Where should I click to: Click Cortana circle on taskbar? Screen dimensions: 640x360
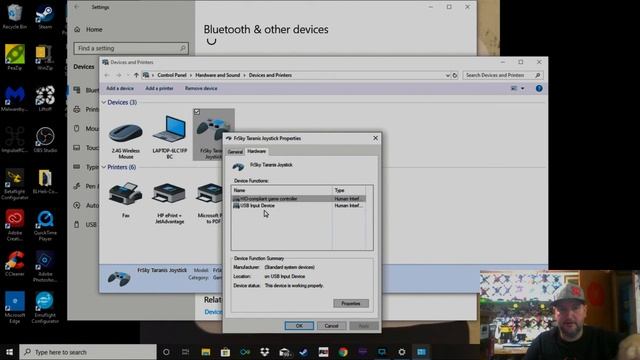coord(166,352)
